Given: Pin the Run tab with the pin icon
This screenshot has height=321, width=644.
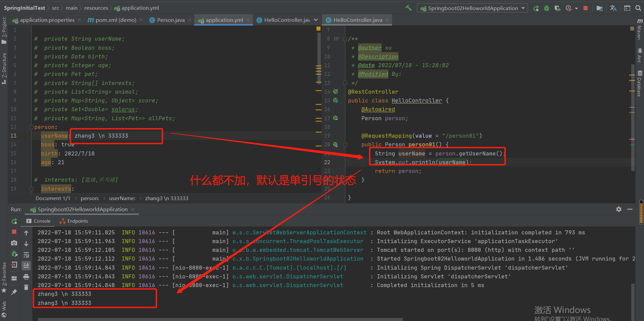Looking at the screenshot, I should coord(14,292).
